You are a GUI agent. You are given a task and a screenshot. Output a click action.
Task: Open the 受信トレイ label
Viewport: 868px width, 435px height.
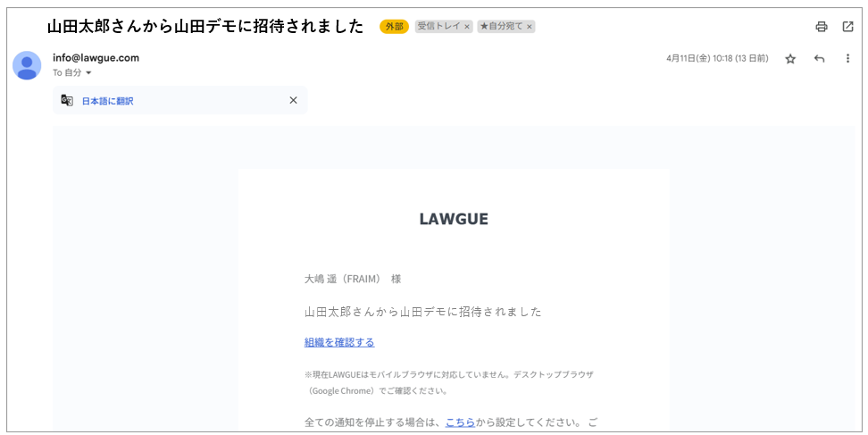tap(438, 27)
